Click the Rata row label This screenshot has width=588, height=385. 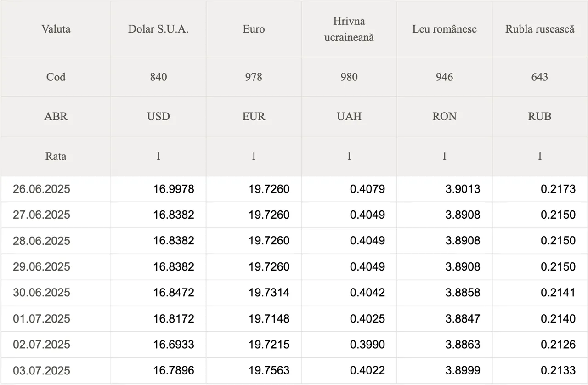(56, 156)
